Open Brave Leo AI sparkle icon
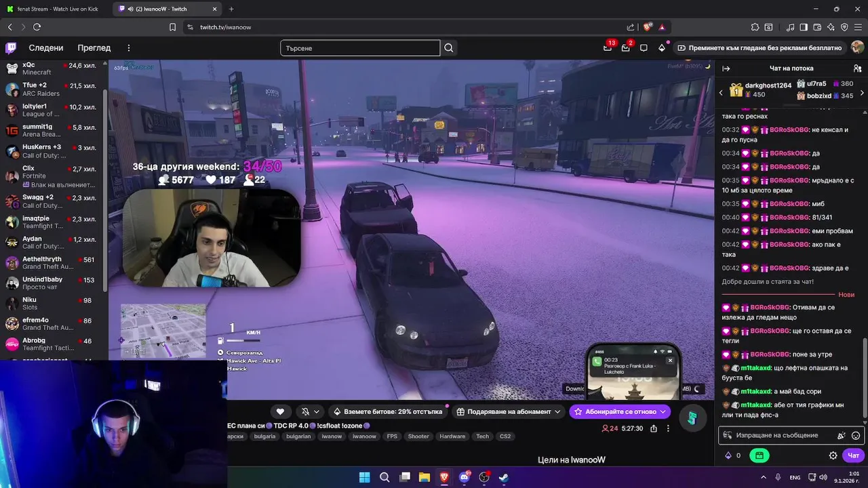Viewport: 868px width, 488px height. [x=831, y=27]
